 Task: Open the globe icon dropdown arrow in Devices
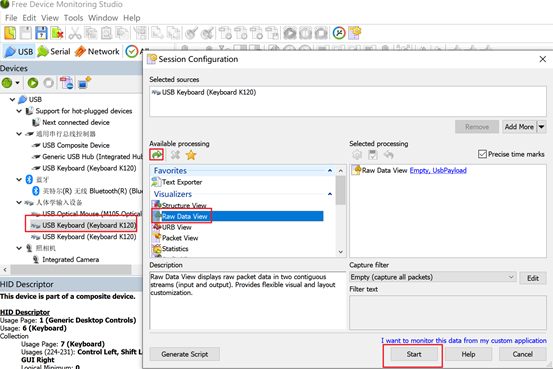(x=17, y=83)
